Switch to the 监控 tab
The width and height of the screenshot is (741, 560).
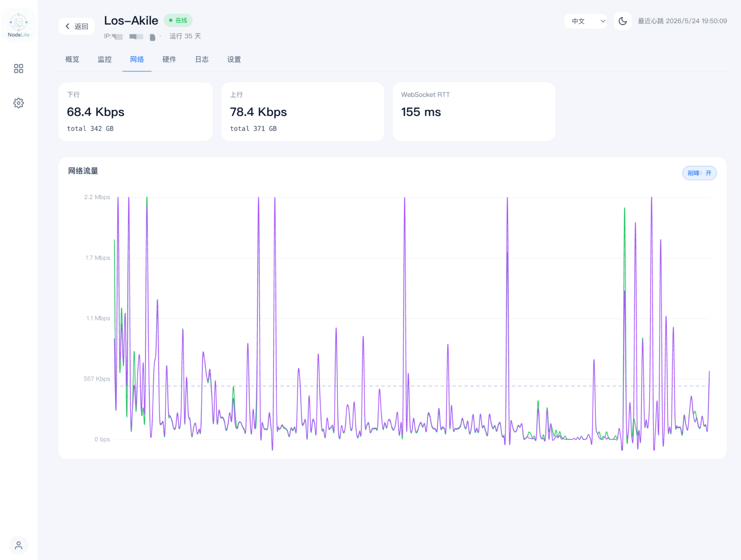click(x=105, y=60)
